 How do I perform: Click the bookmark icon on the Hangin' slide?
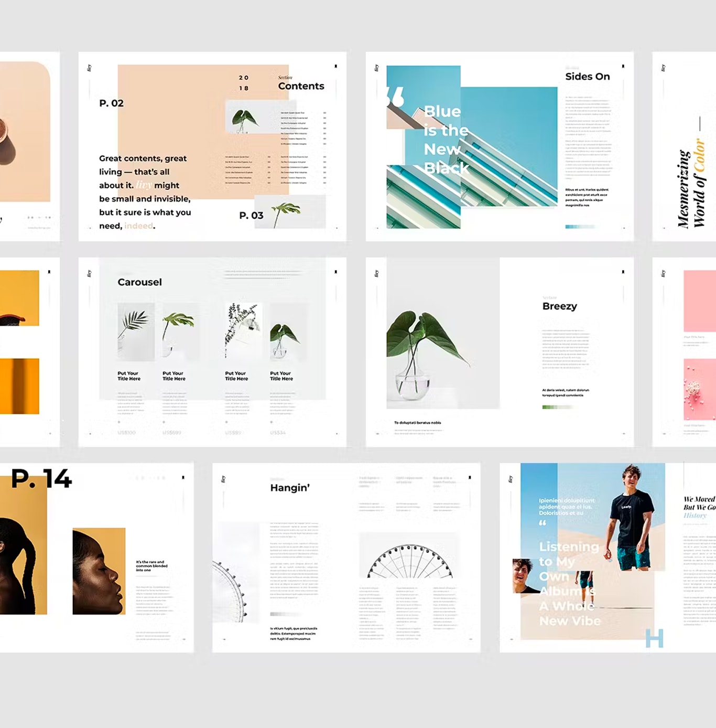[470, 477]
